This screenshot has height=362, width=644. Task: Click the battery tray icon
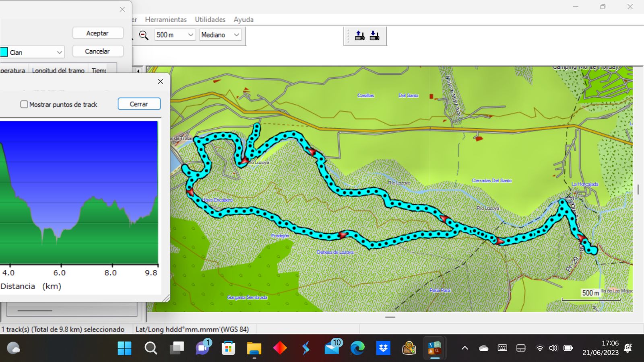(x=568, y=348)
